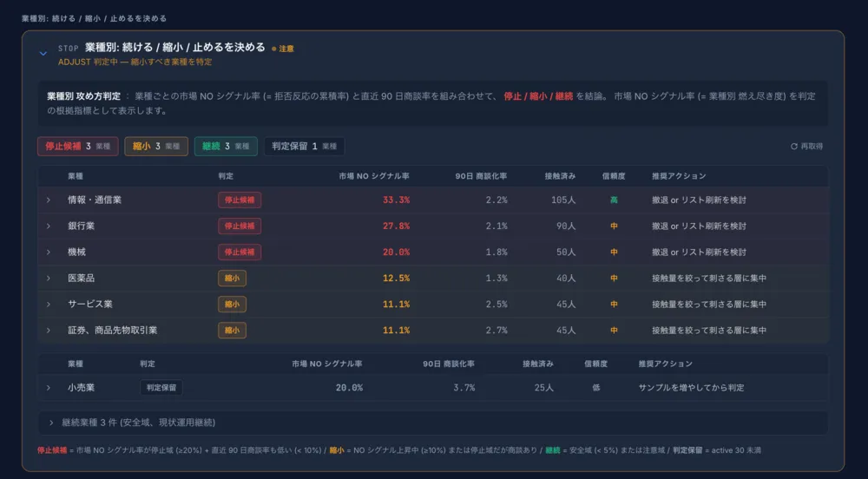This screenshot has height=479, width=868.
Task: Click 市場 NO シグナル率 header in upper table
Action: [x=374, y=176]
